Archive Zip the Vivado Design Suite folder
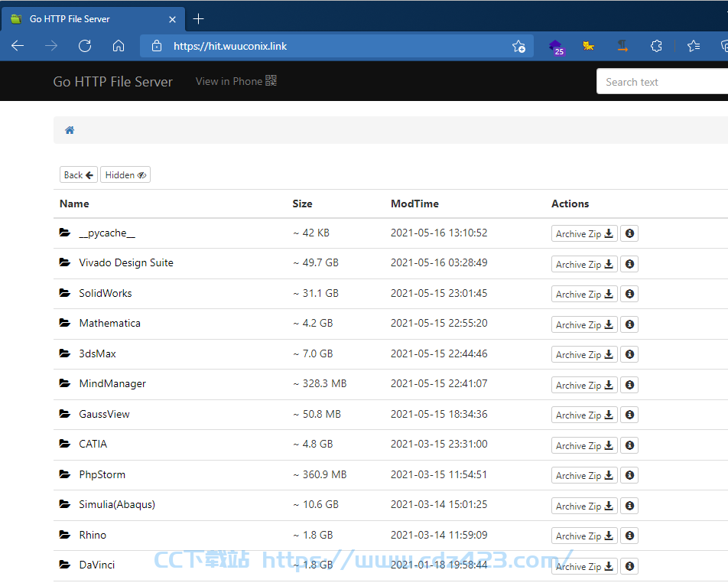 point(584,264)
